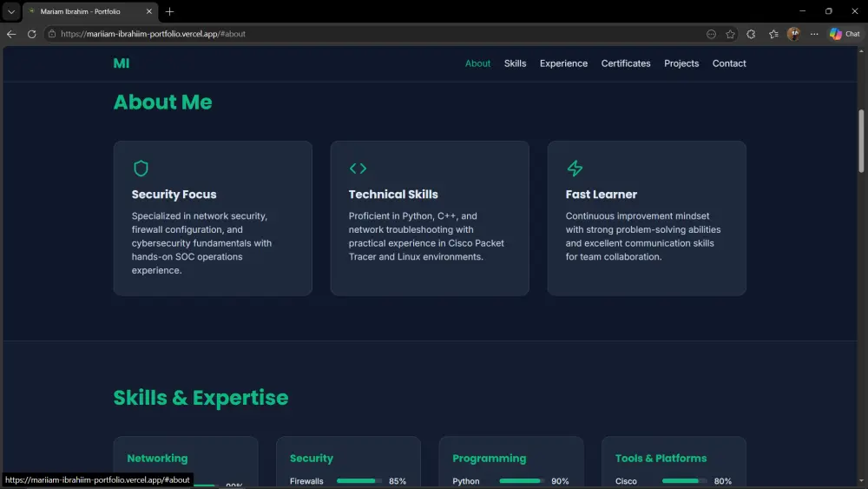
Task: Open the Settings and more ellipsis menu
Action: 814,34
